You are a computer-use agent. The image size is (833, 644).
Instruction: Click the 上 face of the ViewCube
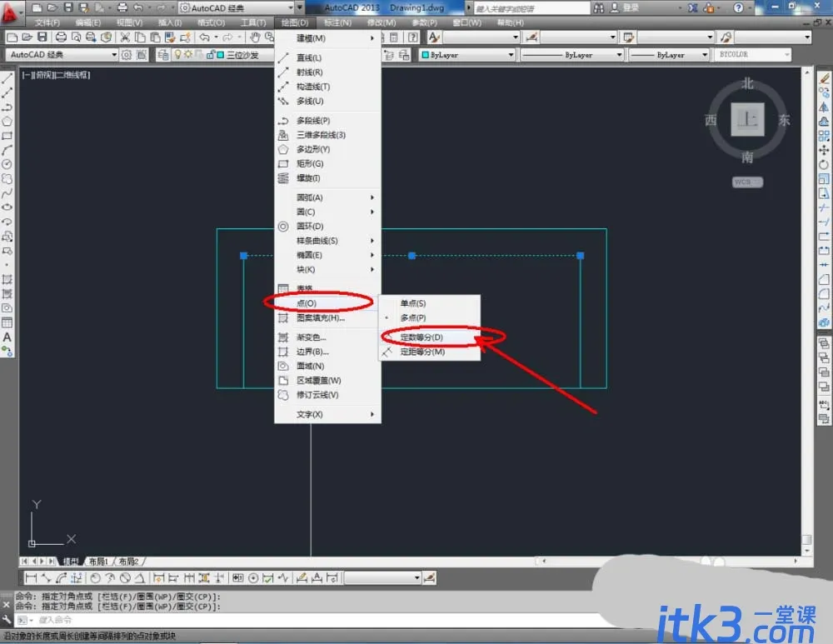[x=747, y=120]
